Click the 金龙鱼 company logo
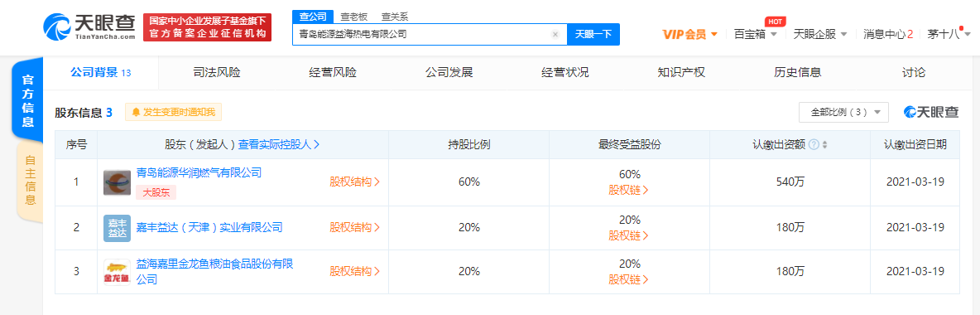980x315 pixels. [x=117, y=273]
